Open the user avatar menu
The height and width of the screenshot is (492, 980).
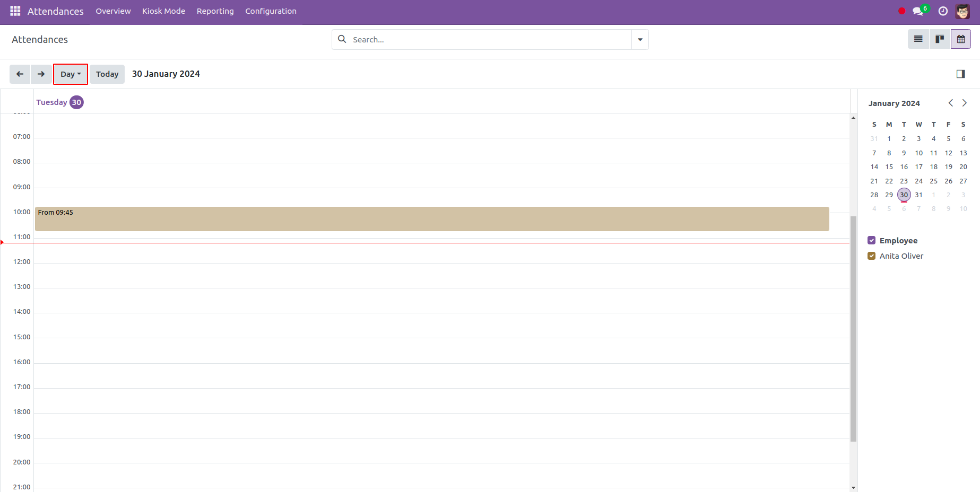pos(962,11)
